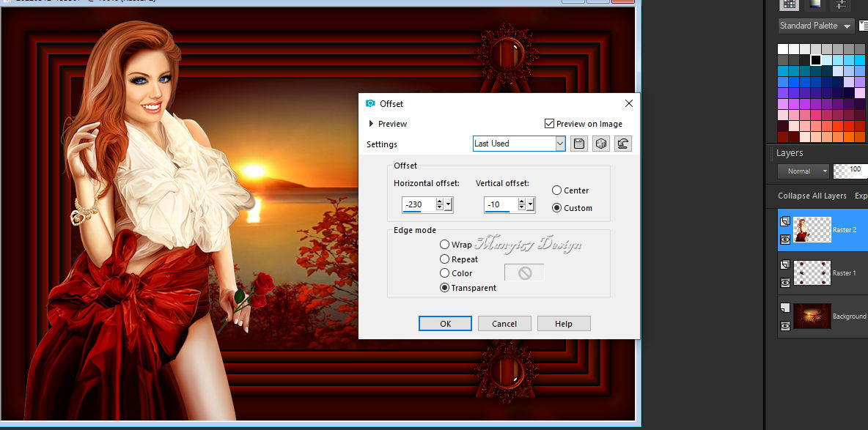Close the Offset dialog with the X
This screenshot has height=430, width=868.
point(628,103)
